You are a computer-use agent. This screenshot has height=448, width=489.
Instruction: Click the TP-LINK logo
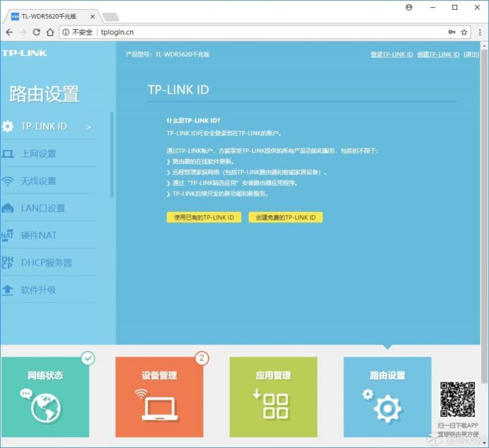24,53
